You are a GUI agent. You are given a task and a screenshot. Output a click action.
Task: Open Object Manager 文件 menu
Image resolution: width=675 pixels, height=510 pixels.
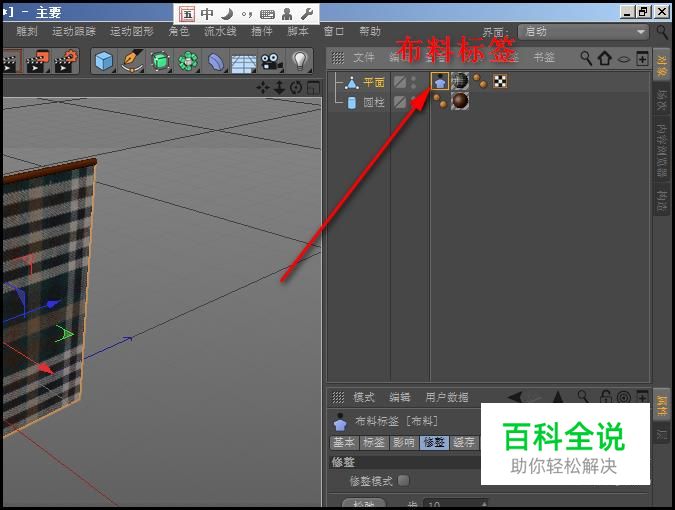pyautogui.click(x=364, y=58)
